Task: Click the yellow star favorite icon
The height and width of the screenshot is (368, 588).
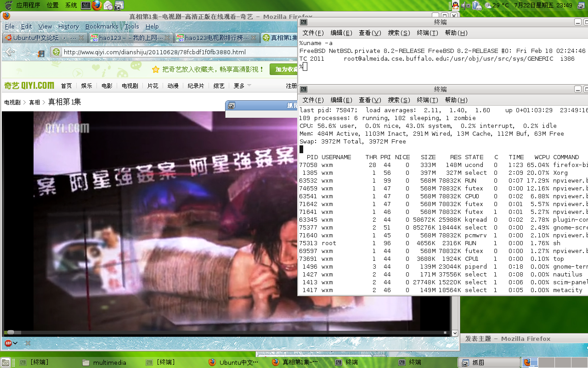Action: [x=155, y=69]
